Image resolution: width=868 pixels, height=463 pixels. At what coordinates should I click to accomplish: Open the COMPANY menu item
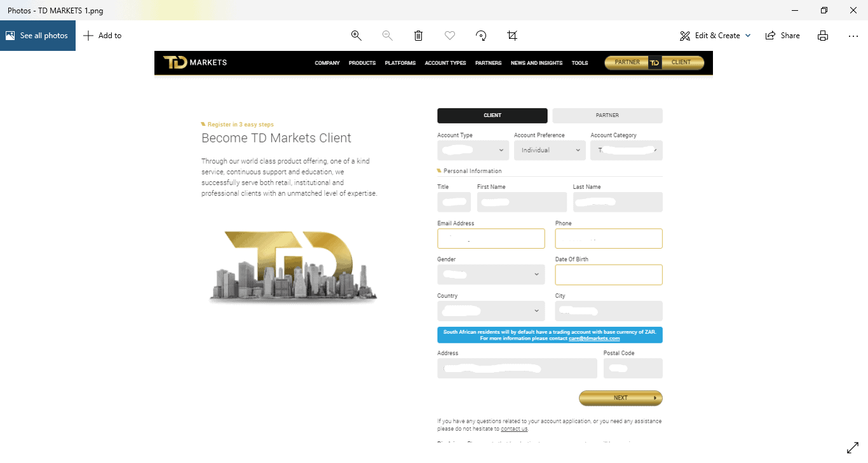coord(327,63)
